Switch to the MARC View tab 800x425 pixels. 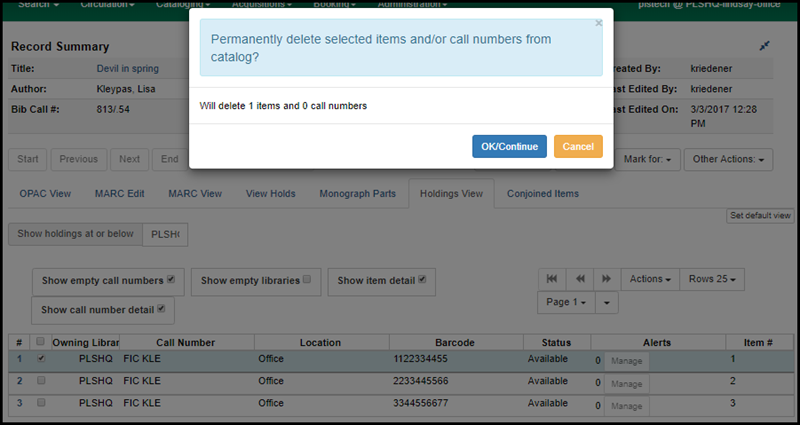coord(195,193)
